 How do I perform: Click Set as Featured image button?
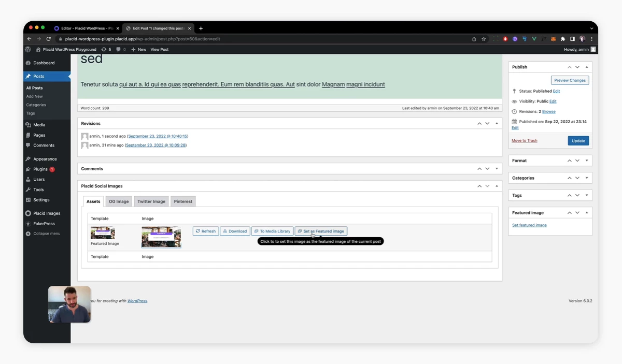click(321, 231)
